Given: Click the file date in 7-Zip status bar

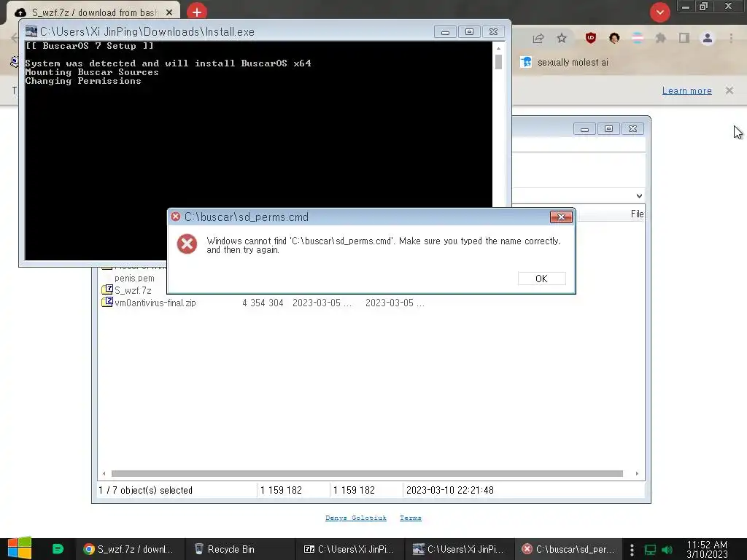Looking at the screenshot, I should 449,490.
